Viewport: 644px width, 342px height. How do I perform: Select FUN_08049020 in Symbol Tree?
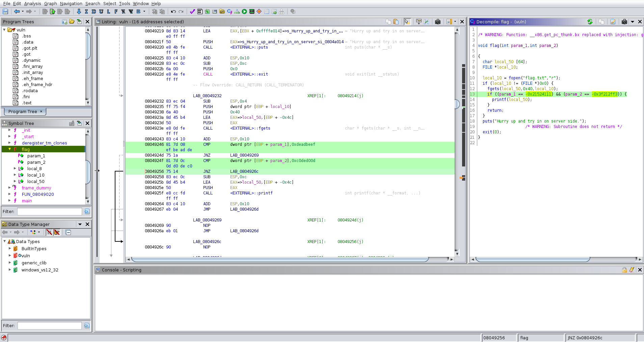tap(38, 194)
